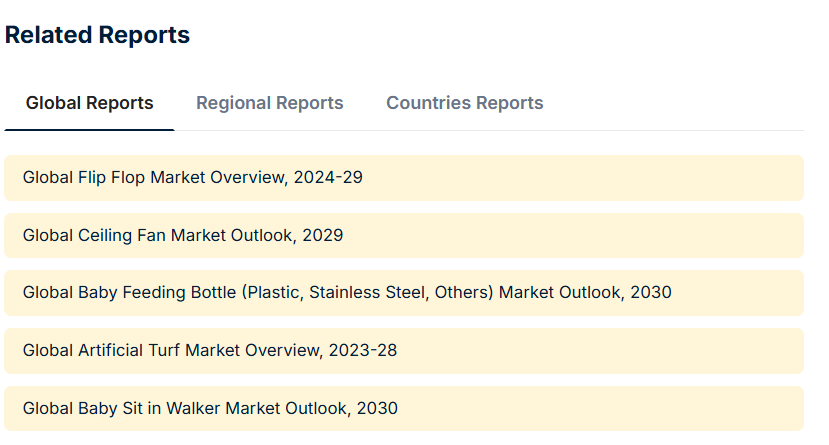Open Global Artificial Turf Market Overview report
Viewport: 829px width, 445px height.
pos(210,350)
